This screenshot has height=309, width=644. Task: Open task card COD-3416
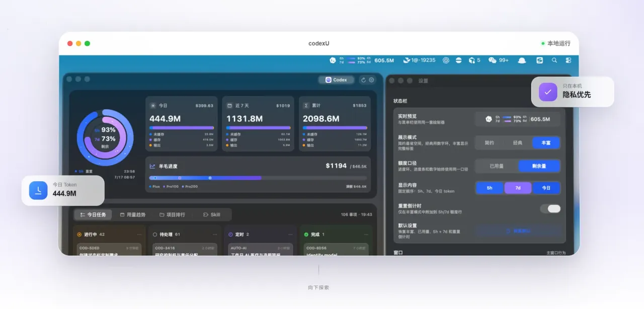pyautogui.click(x=185, y=250)
